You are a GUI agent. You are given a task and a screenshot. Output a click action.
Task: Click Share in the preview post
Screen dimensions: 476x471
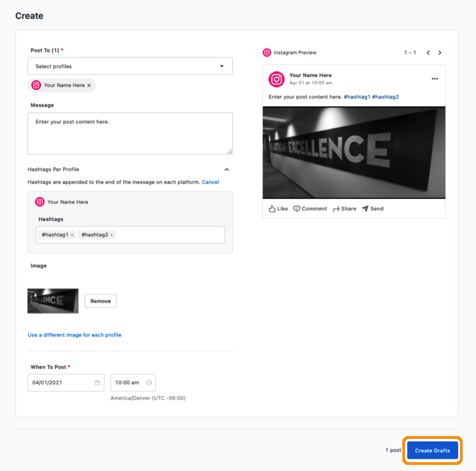[x=345, y=209]
